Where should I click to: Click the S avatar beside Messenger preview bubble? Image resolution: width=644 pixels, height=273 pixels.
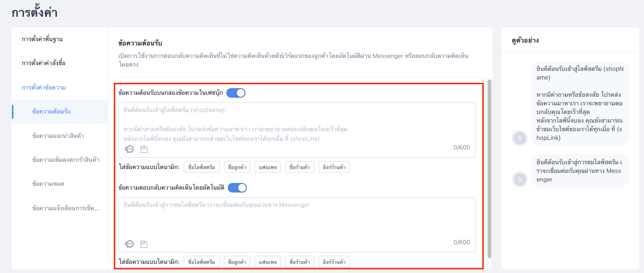click(x=519, y=180)
